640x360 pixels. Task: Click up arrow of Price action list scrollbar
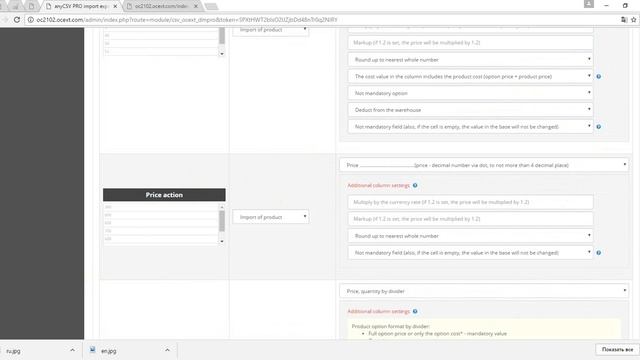click(222, 207)
